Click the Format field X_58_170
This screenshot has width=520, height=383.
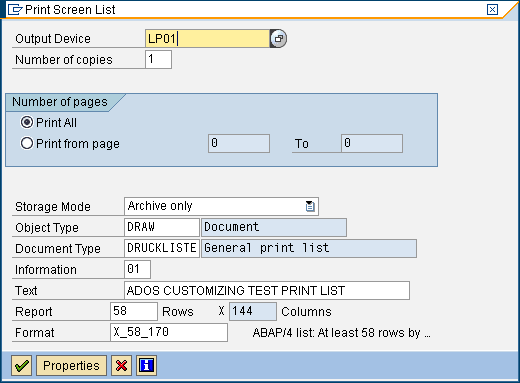pos(169,332)
